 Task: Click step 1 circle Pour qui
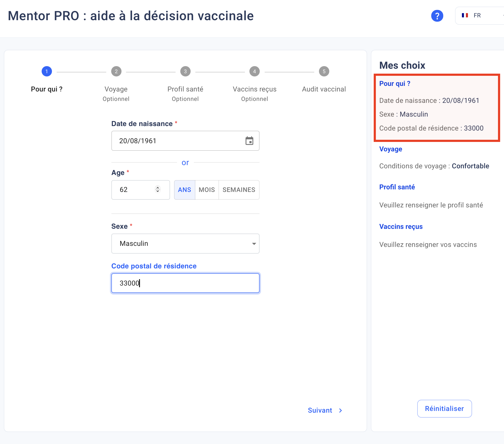coord(47,71)
